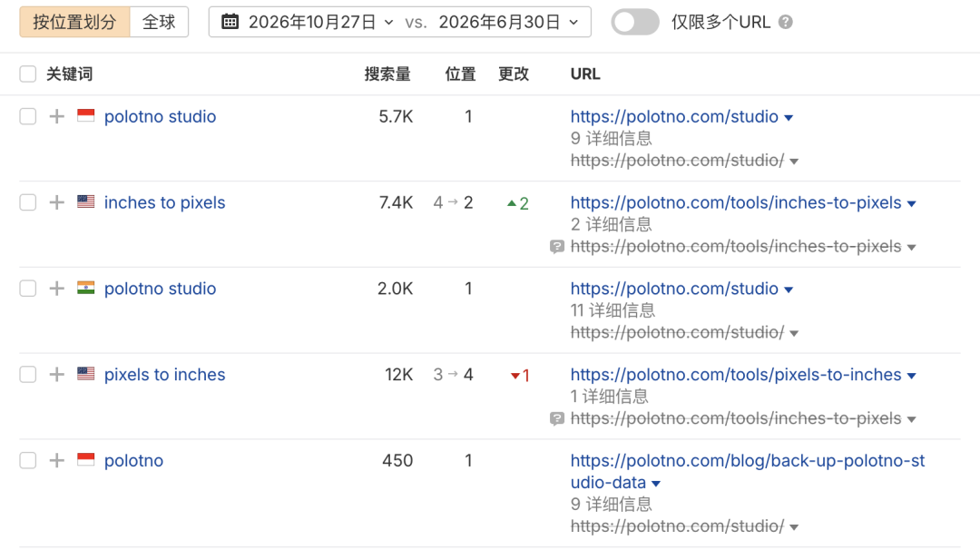The image size is (980, 550).
Task: Expand arrow next to first polotno.com/studio URL
Action: (789, 117)
